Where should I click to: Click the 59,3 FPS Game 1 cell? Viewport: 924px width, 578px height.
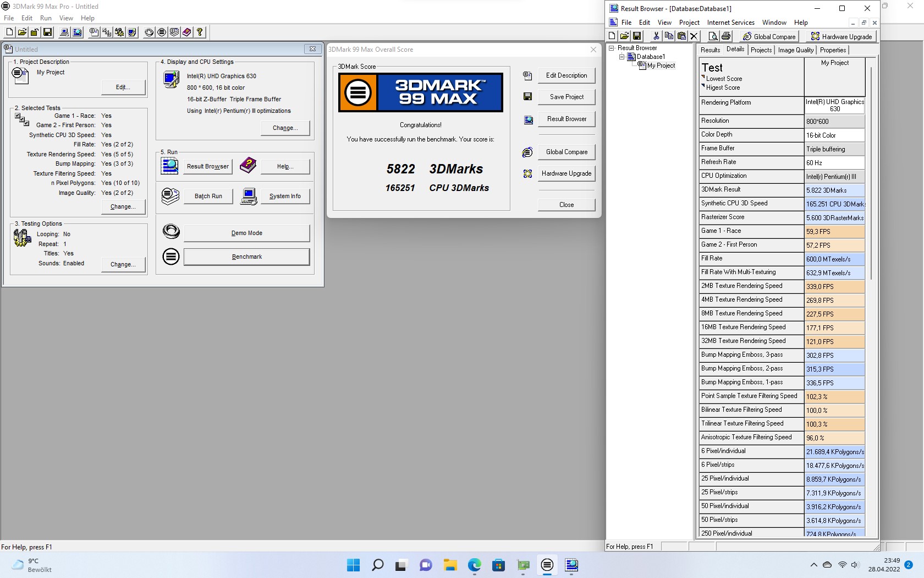pyautogui.click(x=834, y=231)
